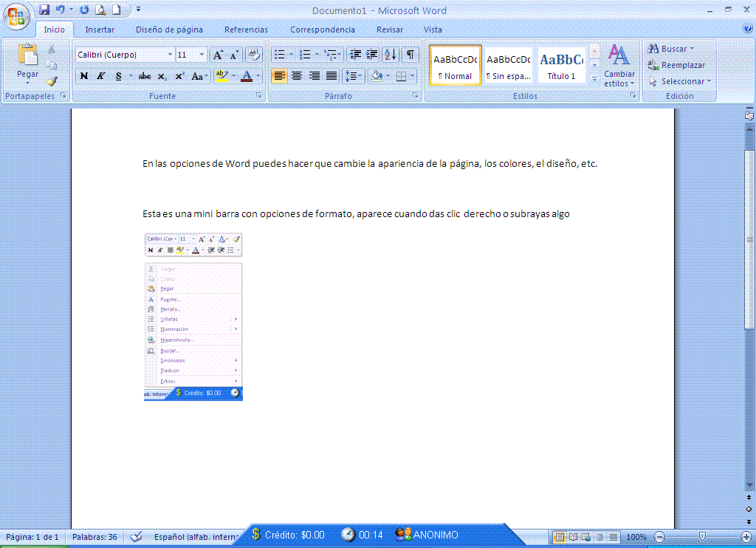Apply the Normal style
Screen dimensions: 756x548
tap(455, 65)
